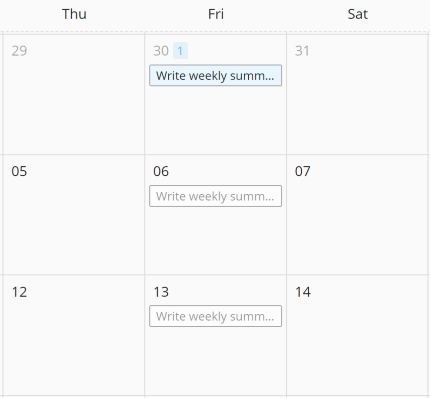Click the Fri column header
This screenshot has width=430, height=398.
coord(216,14)
